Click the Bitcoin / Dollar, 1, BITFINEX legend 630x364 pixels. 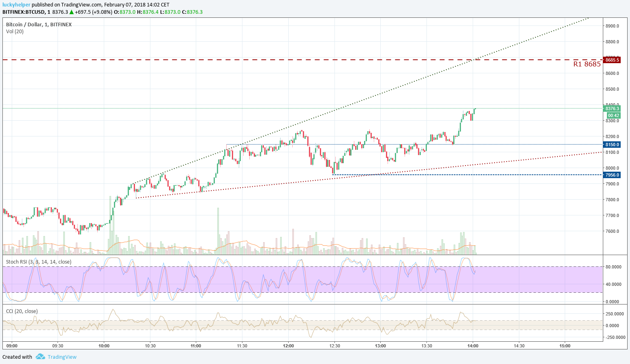click(x=39, y=25)
